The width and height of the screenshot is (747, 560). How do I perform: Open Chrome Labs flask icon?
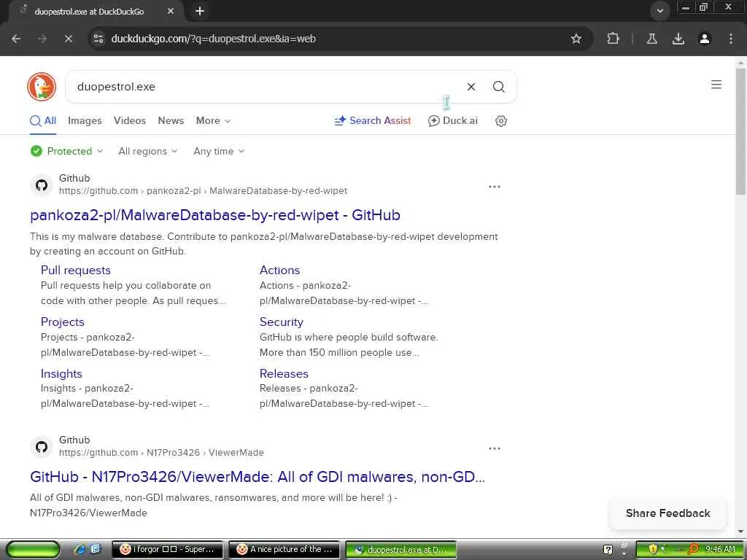point(651,39)
